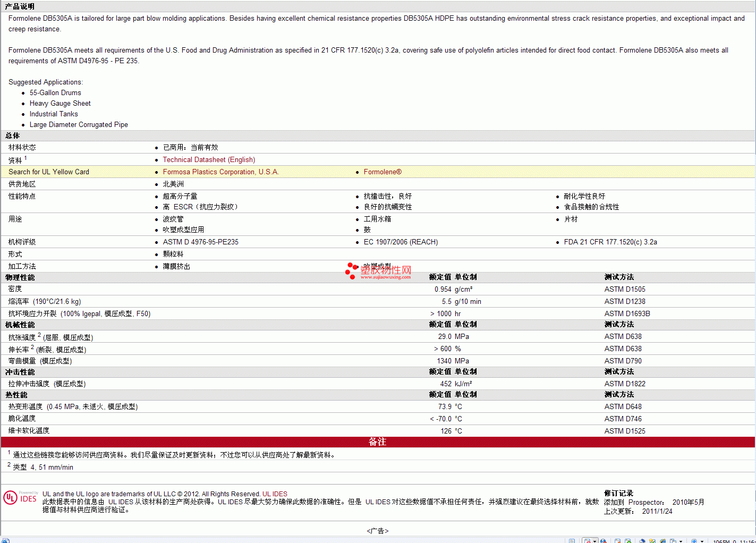Viewport: 756px width, 543px height.
Task: Click footnote 2 text '类型 4, 51 mm/min'
Action: click(x=43, y=468)
